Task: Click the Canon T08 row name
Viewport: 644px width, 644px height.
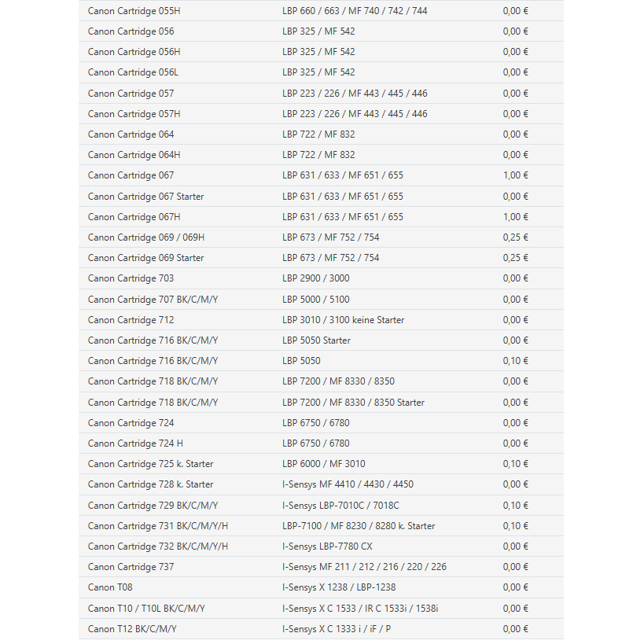Action: (110, 587)
